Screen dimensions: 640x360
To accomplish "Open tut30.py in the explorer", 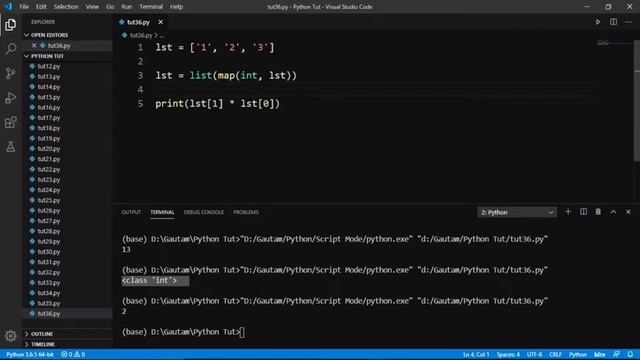I will click(x=49, y=252).
